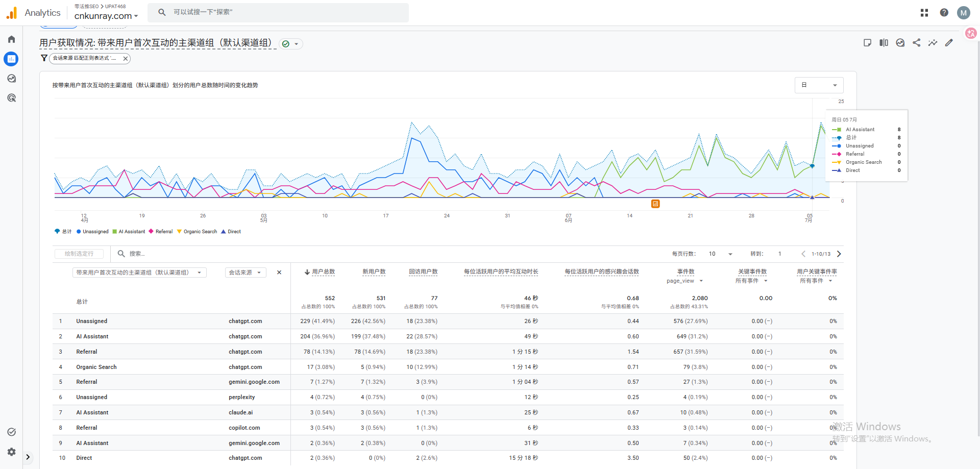This screenshot has height=469, width=980.
Task: Toggle the Unassigned legend series
Action: click(x=92, y=232)
